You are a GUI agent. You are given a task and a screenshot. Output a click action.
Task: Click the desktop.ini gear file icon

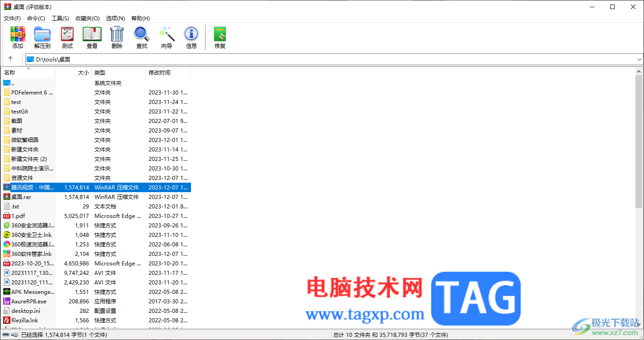(x=7, y=311)
